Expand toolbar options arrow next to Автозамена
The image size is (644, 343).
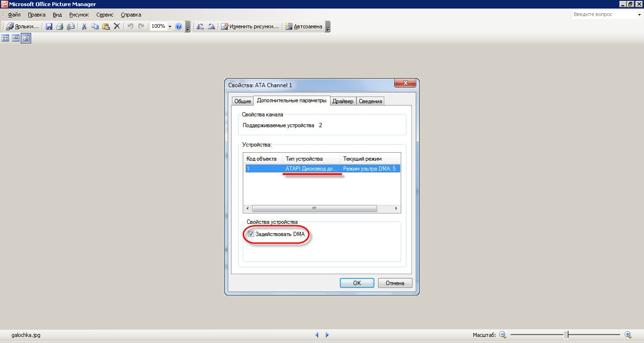[328, 27]
